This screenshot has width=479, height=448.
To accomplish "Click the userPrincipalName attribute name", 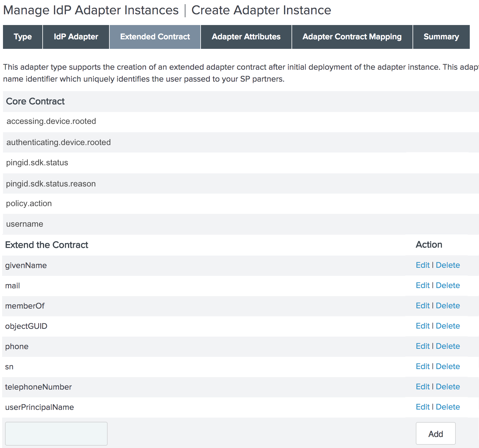I will pyautogui.click(x=39, y=407).
